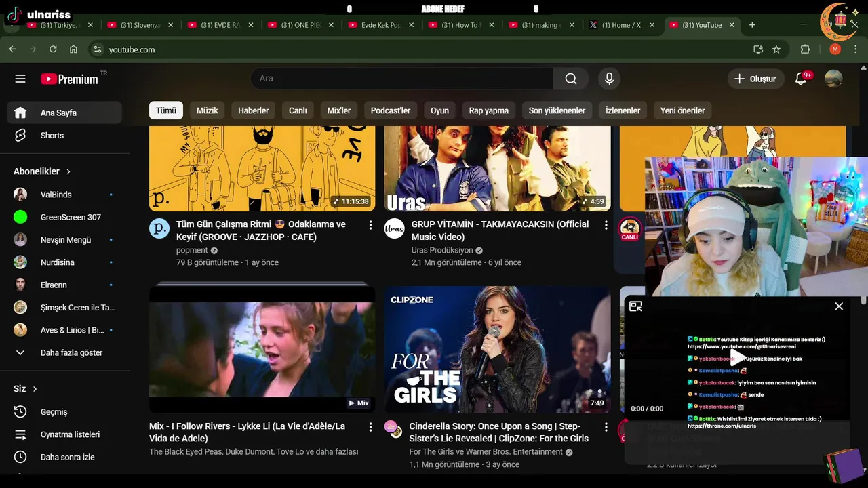Viewport: 868px width, 488px height.
Task: Open Cinderella Story For the Girls thumbnail
Action: click(498, 349)
